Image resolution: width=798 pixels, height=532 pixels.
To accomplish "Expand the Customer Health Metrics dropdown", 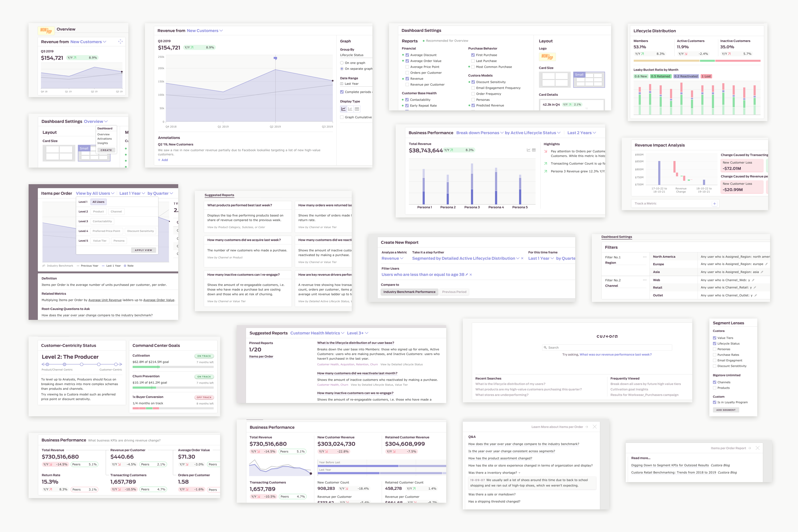I will click(317, 333).
